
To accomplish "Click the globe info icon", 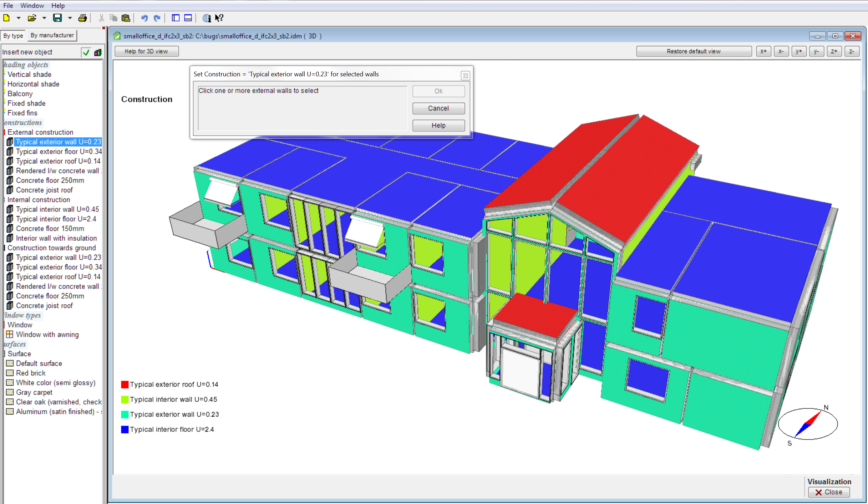I will 207,18.
